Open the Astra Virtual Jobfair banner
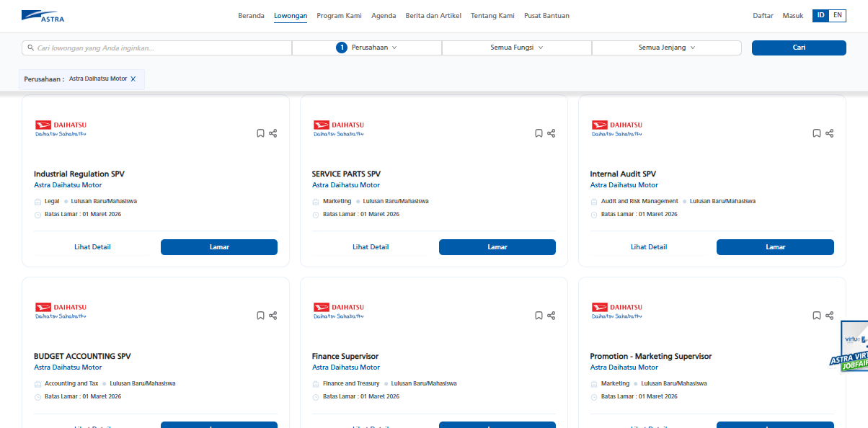This screenshot has height=428, width=868. 851,349
